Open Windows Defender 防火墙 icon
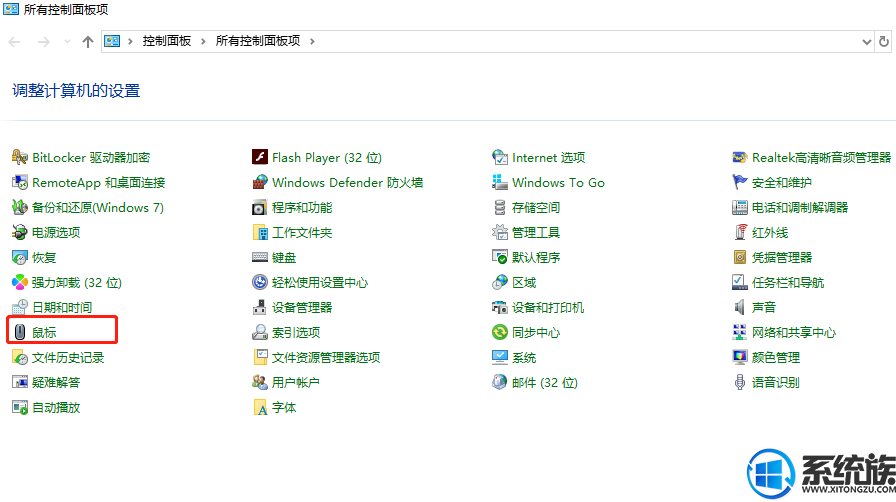The width and height of the screenshot is (896, 502). coord(259,182)
